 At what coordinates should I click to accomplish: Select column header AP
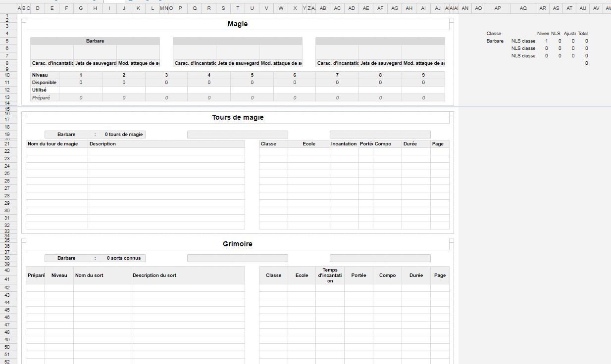[498, 8]
